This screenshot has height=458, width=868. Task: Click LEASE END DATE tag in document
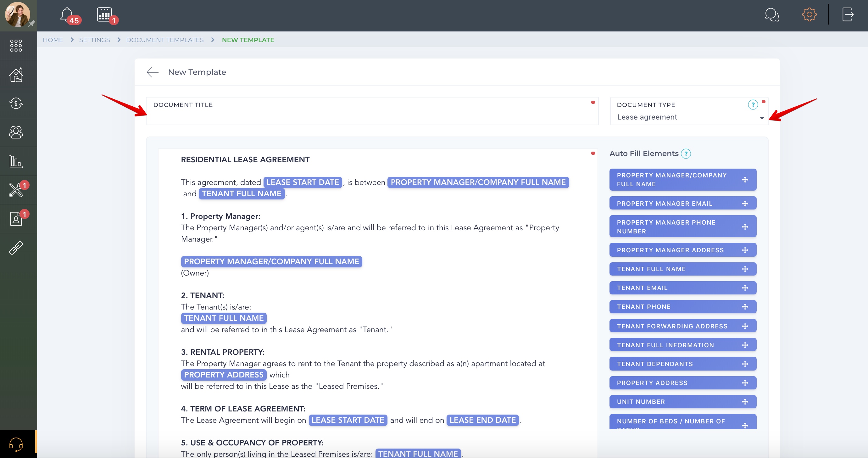[x=482, y=420]
